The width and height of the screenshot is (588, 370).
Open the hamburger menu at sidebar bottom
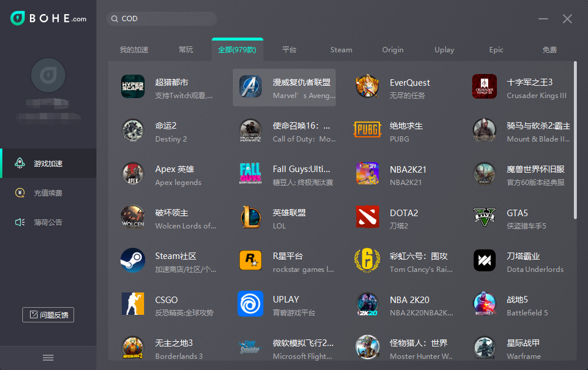point(48,358)
